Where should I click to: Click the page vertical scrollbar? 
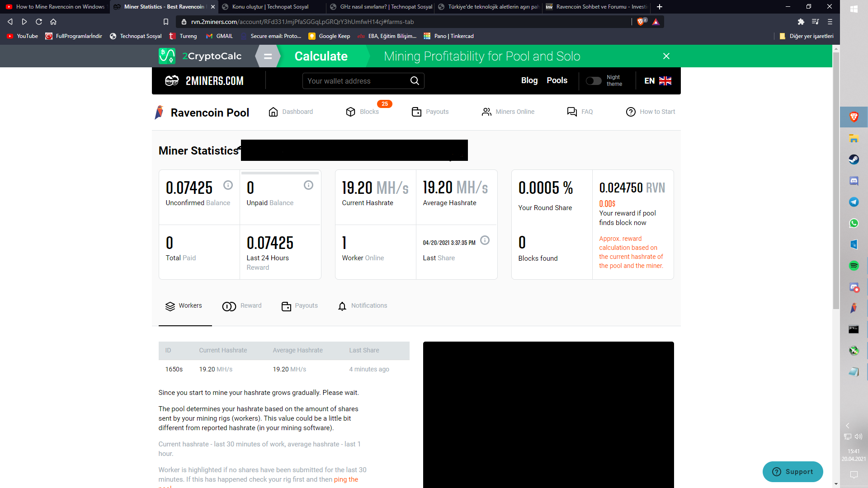point(836,181)
